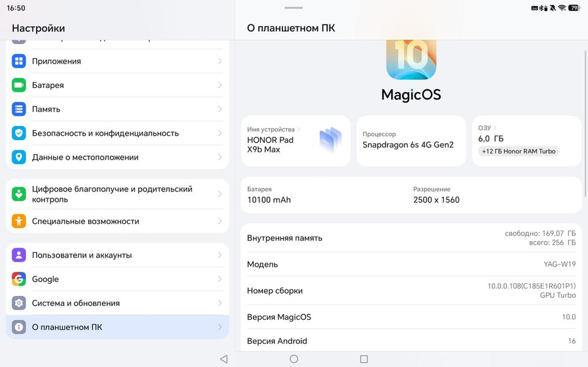Expand Приложения via its chevron
The height and width of the screenshot is (367, 588).
click(x=220, y=61)
